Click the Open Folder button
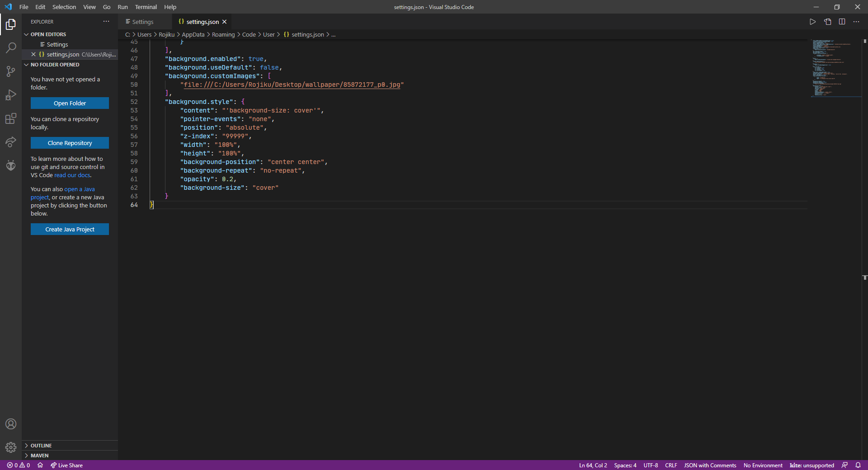 (x=70, y=103)
